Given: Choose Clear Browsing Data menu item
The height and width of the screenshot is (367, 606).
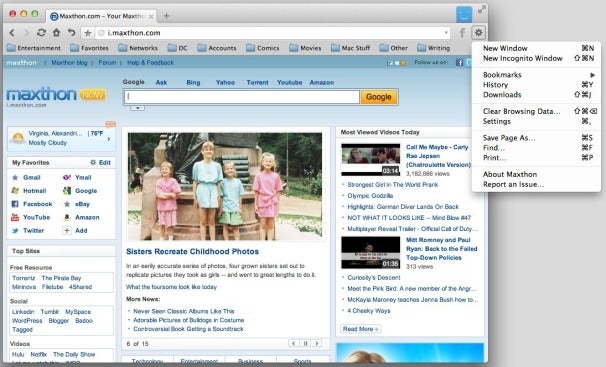Looking at the screenshot, I should coord(536,112).
